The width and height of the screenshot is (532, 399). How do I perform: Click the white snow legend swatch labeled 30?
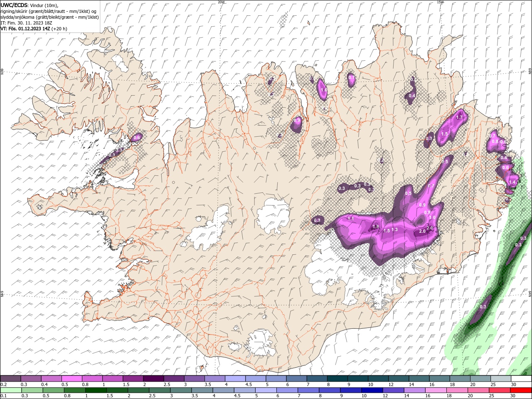(x=521, y=379)
